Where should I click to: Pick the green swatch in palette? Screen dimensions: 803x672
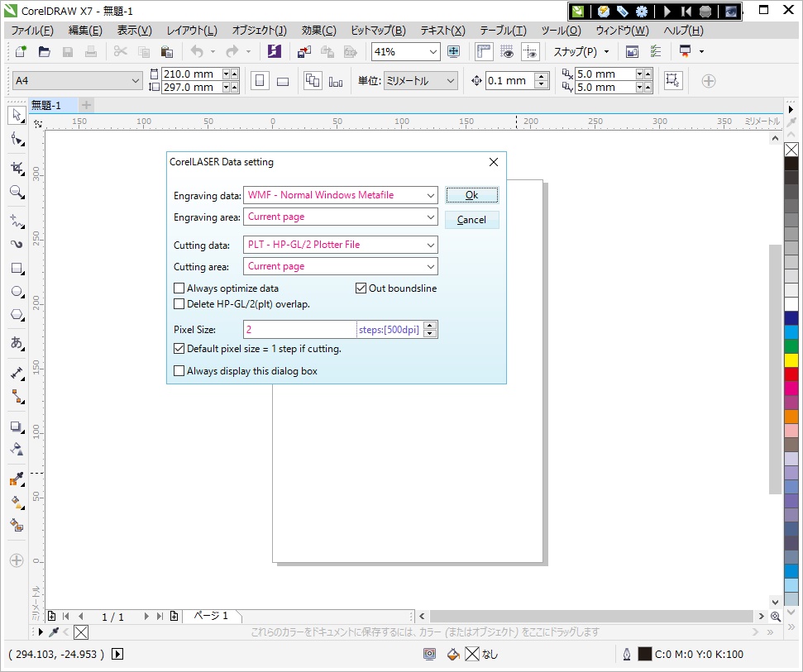point(791,346)
